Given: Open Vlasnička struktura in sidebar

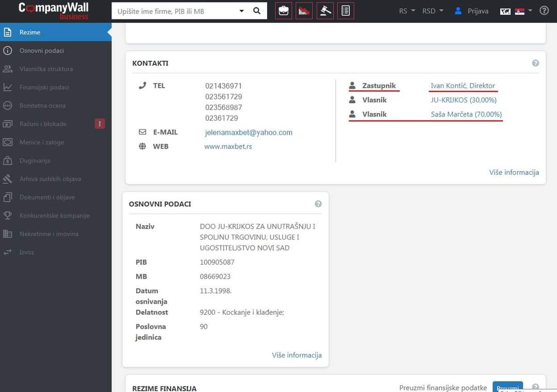Looking at the screenshot, I should pos(56,69).
